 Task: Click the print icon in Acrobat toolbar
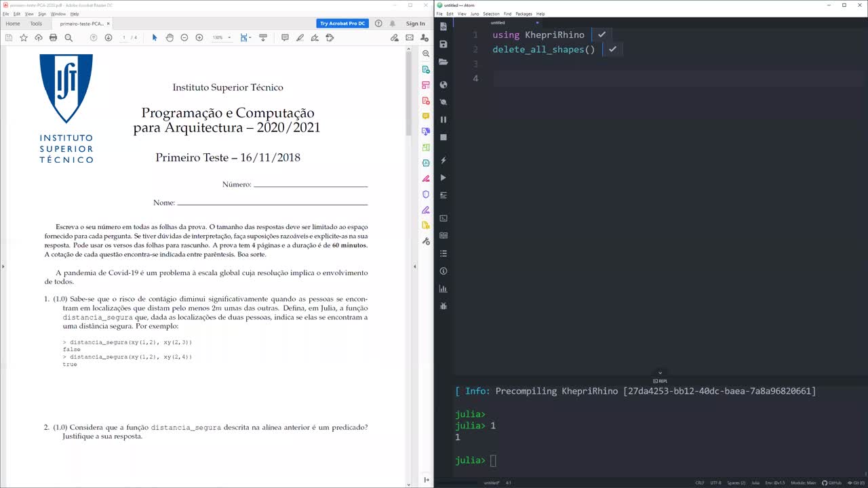click(53, 38)
